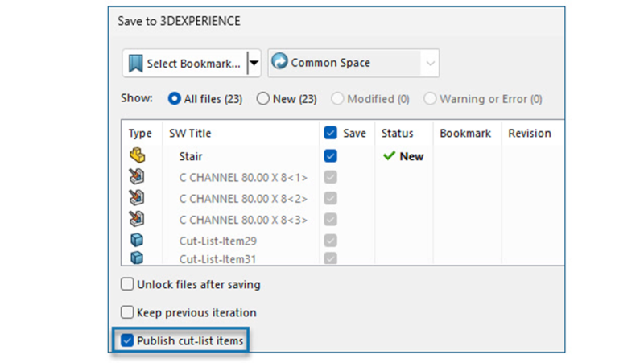Click the C CHANNEL 80.00 X 8<1> part icon
This screenshot has width=644, height=363.
137,177
